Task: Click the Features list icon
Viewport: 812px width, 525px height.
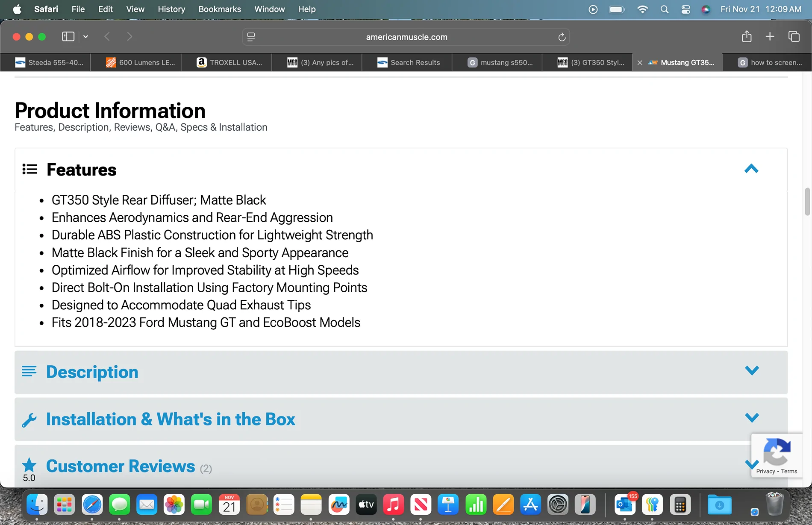Action: pyautogui.click(x=30, y=169)
